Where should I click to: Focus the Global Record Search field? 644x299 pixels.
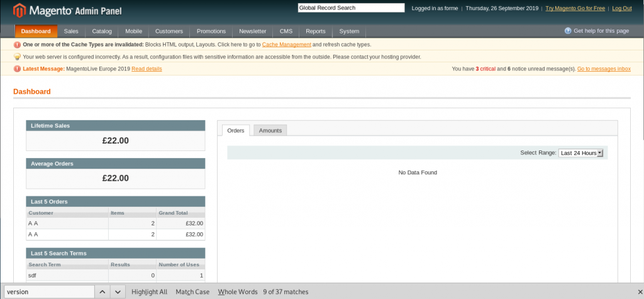(351, 8)
